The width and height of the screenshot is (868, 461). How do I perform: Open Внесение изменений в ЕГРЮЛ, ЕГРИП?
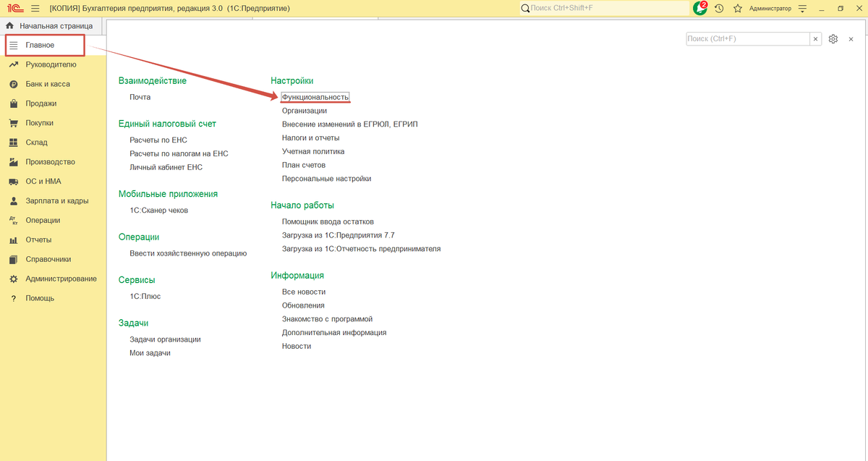350,124
